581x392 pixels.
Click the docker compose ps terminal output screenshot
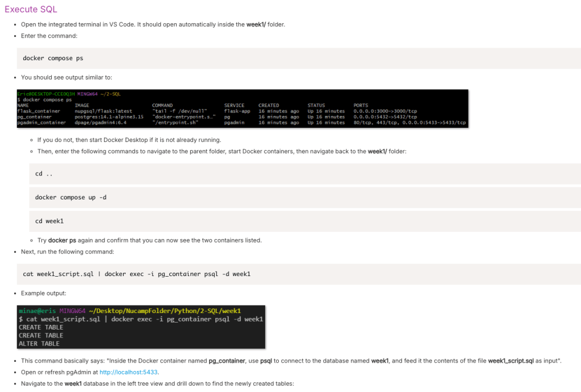[x=243, y=108]
